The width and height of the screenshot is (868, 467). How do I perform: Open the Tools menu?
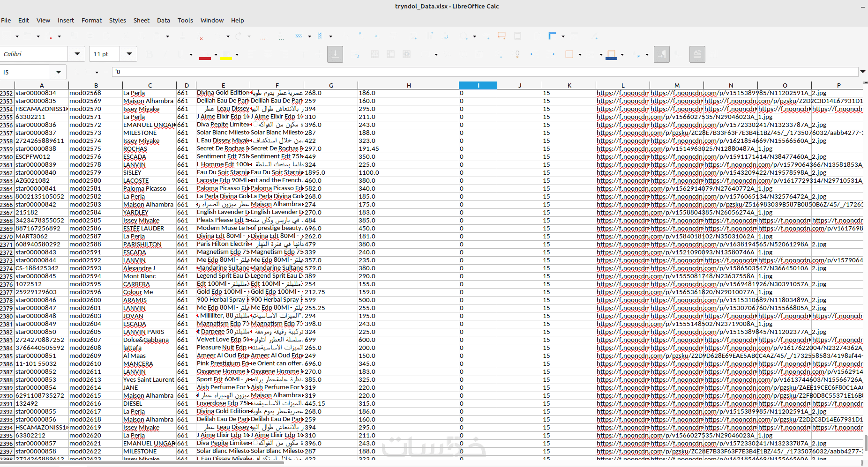pyautogui.click(x=185, y=20)
